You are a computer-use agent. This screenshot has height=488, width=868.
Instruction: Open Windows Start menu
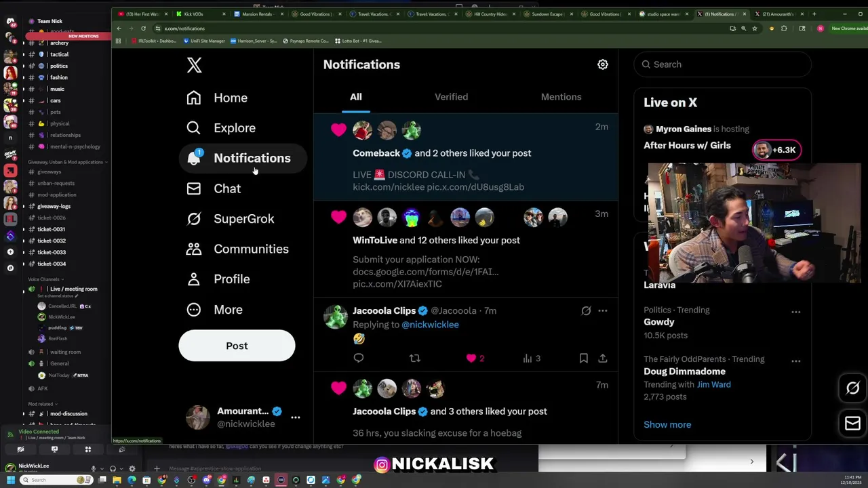(x=10, y=480)
